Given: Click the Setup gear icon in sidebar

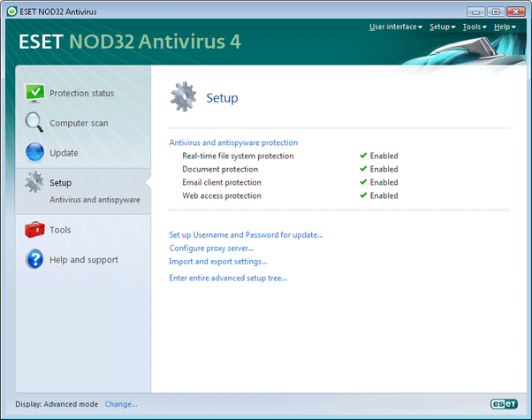Looking at the screenshot, I should click(x=34, y=182).
